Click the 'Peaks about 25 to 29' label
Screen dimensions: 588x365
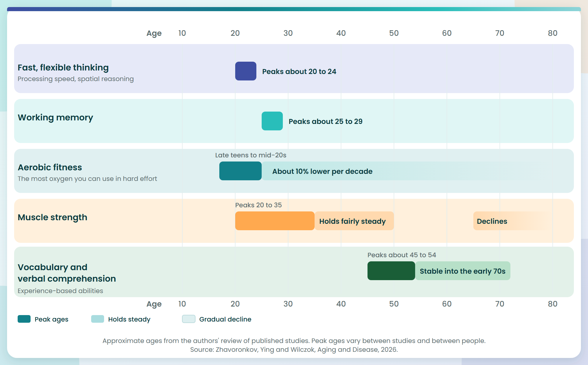pyautogui.click(x=326, y=121)
